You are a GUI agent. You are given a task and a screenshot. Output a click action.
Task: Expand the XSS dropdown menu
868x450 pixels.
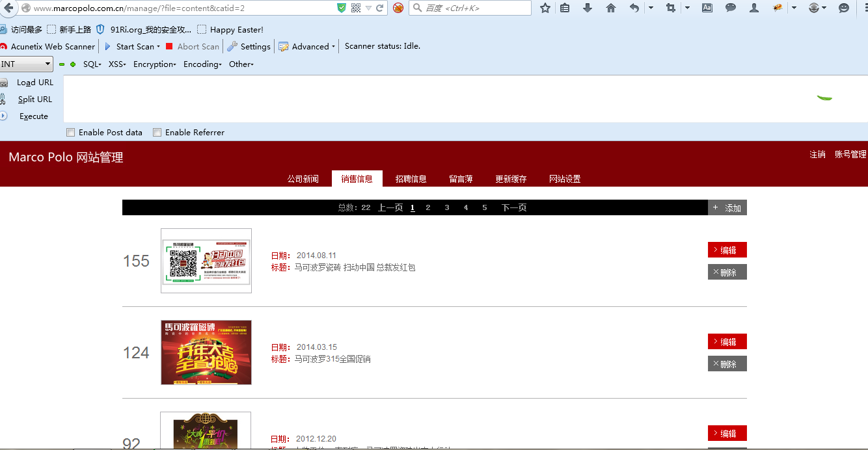[x=117, y=64]
